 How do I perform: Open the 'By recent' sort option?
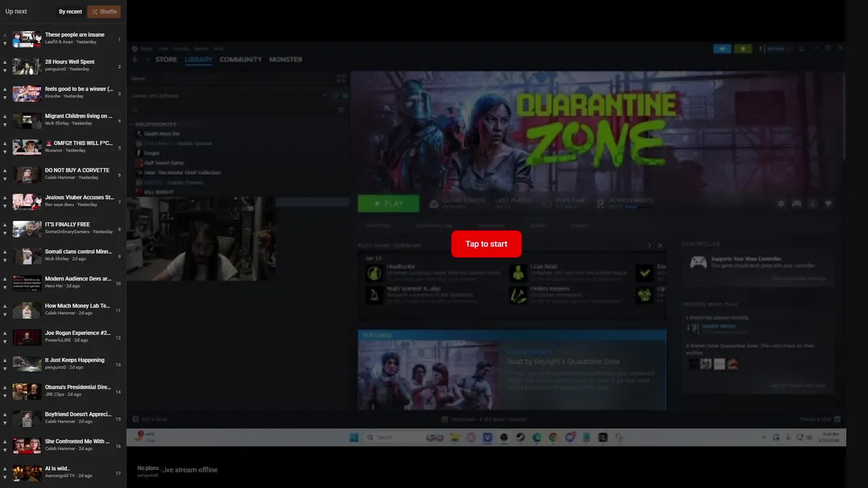(x=71, y=12)
